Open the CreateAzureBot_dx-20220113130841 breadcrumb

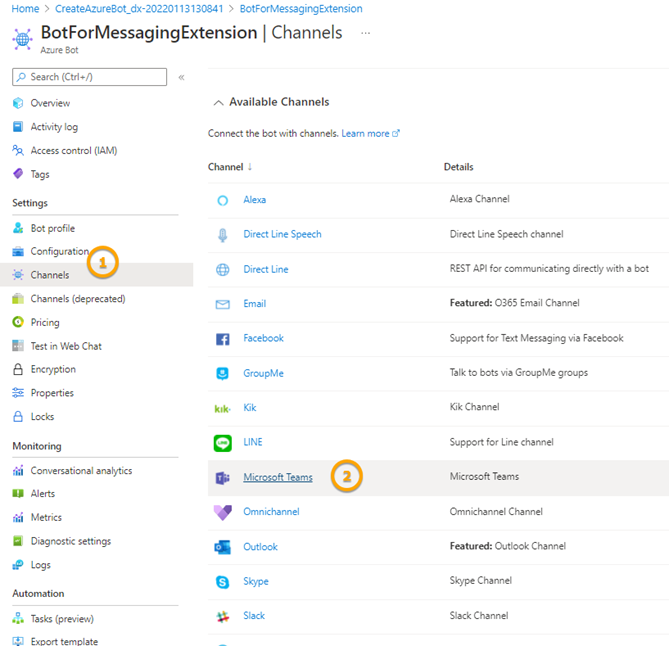click(x=139, y=9)
